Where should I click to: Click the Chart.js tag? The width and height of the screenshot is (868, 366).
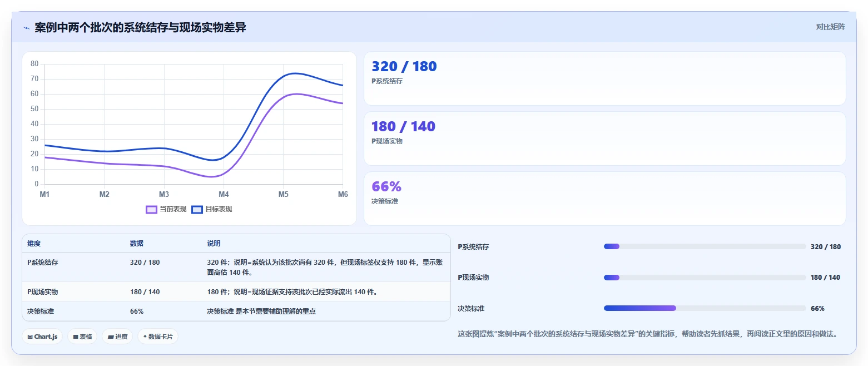tap(42, 337)
